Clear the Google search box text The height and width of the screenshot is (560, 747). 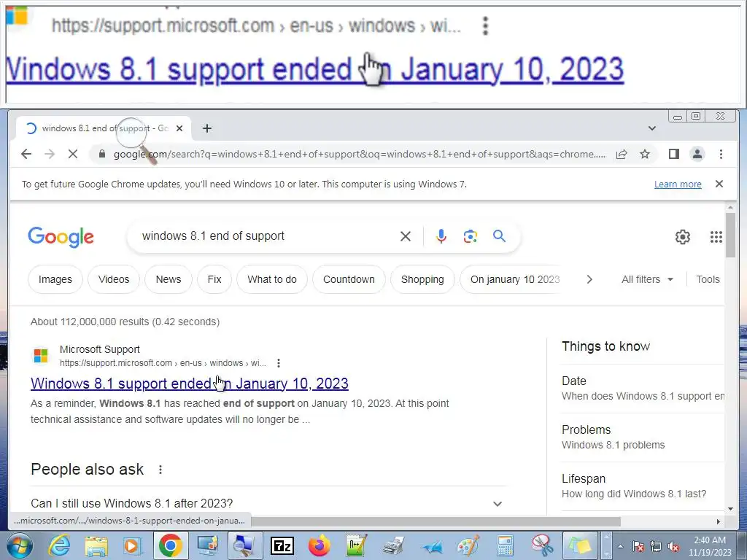[x=405, y=236]
